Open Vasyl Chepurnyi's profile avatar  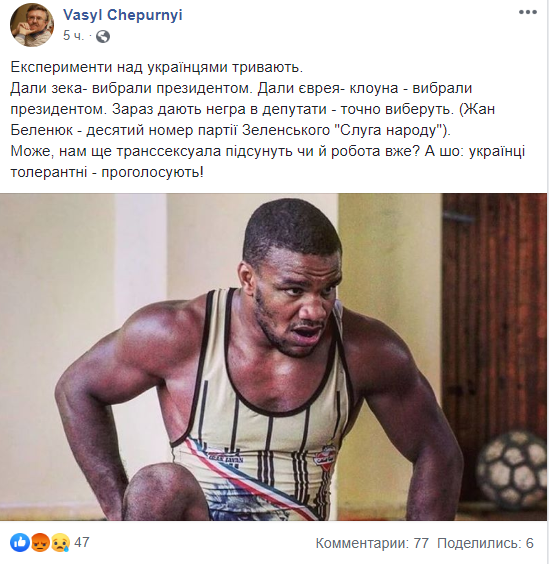click(32, 25)
